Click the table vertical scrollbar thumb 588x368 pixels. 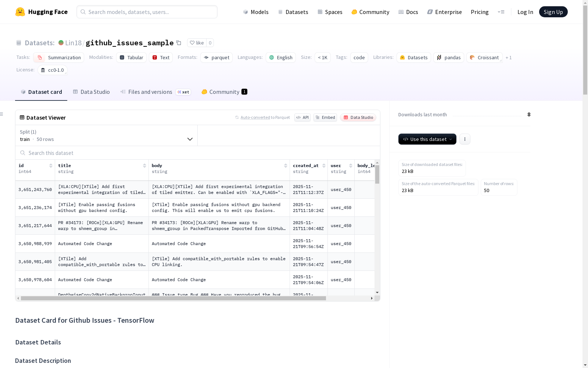coord(377,174)
